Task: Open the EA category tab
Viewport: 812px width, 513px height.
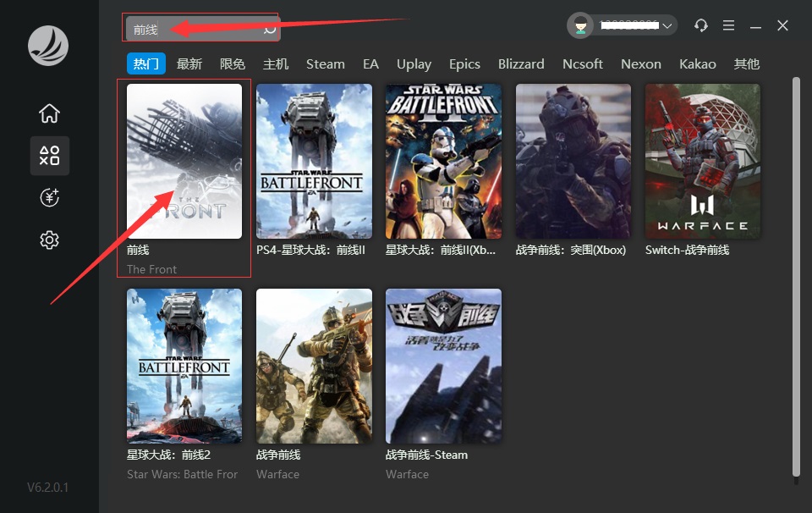Action: tap(370, 63)
